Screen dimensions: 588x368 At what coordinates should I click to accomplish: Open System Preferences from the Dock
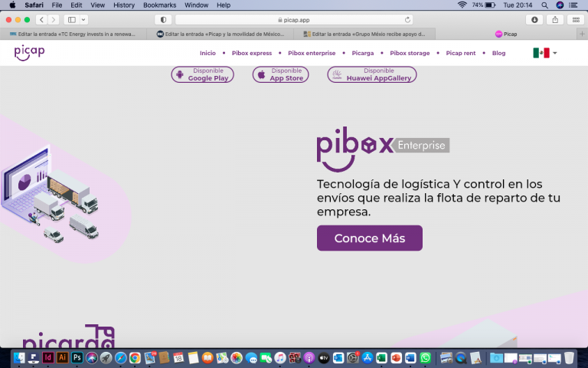352,358
